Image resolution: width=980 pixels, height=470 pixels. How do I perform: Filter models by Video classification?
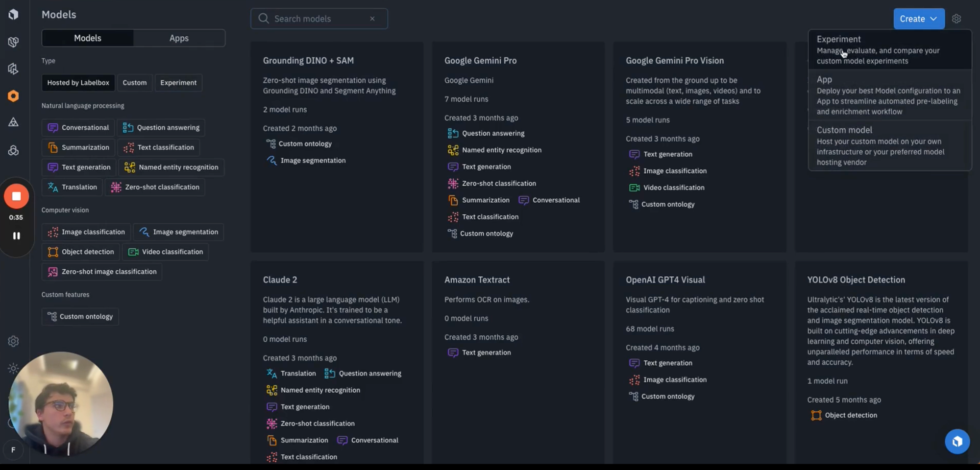click(166, 252)
